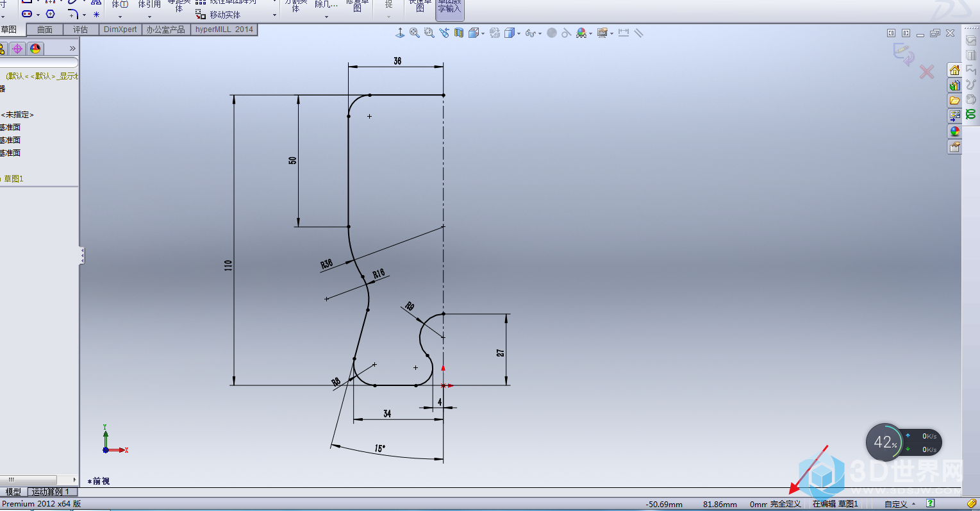
Task: Click the red X cancel sketch icon
Action: point(927,72)
